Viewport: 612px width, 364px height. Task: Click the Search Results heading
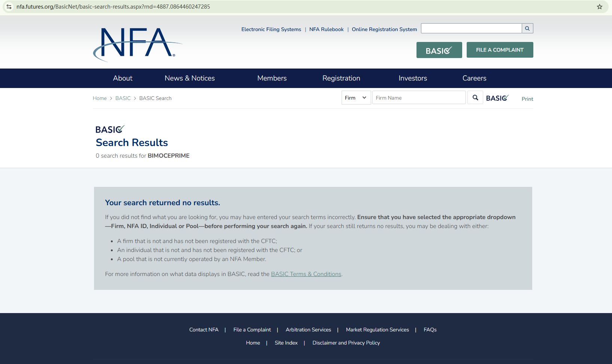(x=132, y=143)
